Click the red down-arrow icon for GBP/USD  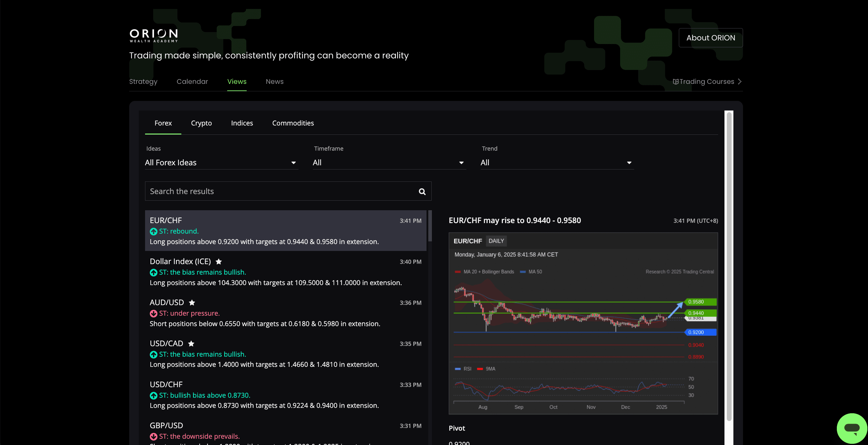[153, 437]
